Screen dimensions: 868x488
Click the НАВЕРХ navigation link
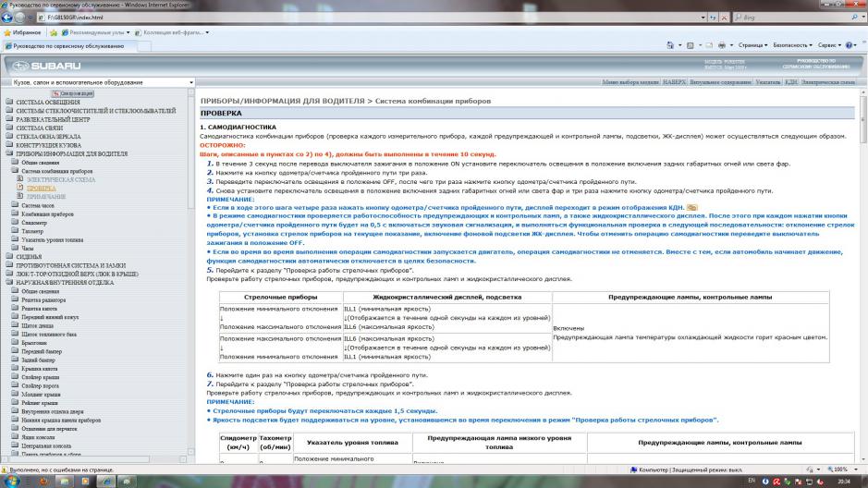(674, 82)
